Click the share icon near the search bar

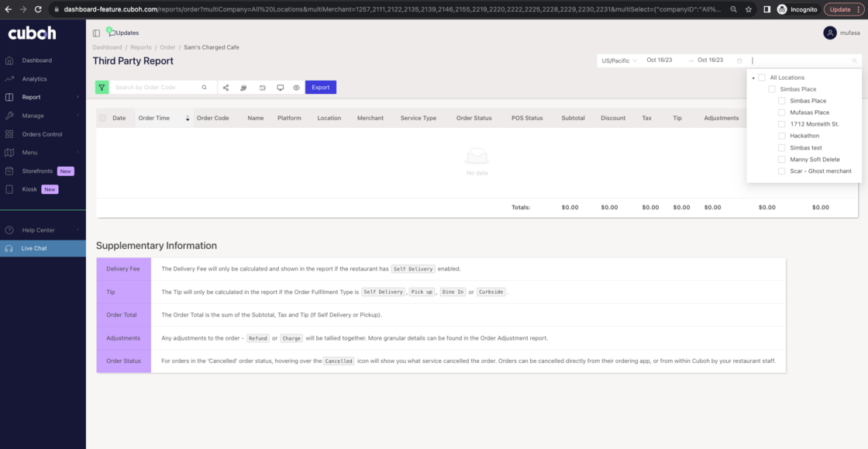tap(226, 87)
